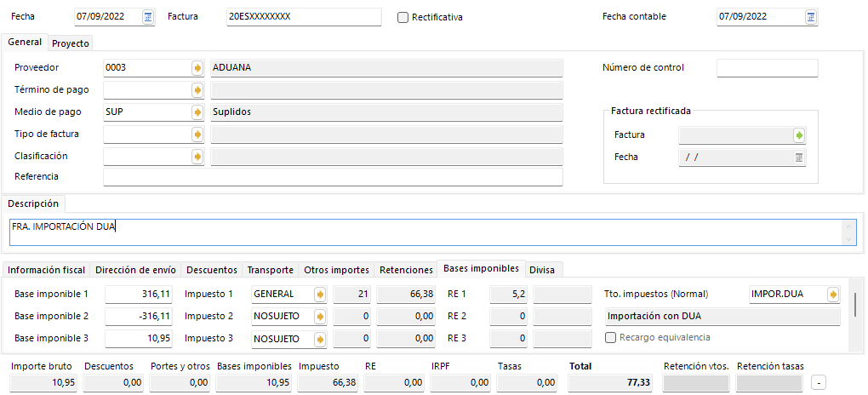The height and width of the screenshot is (395, 868).
Task: Open the Tto. impuestos IMPOR.DUA lookup
Action: click(833, 295)
